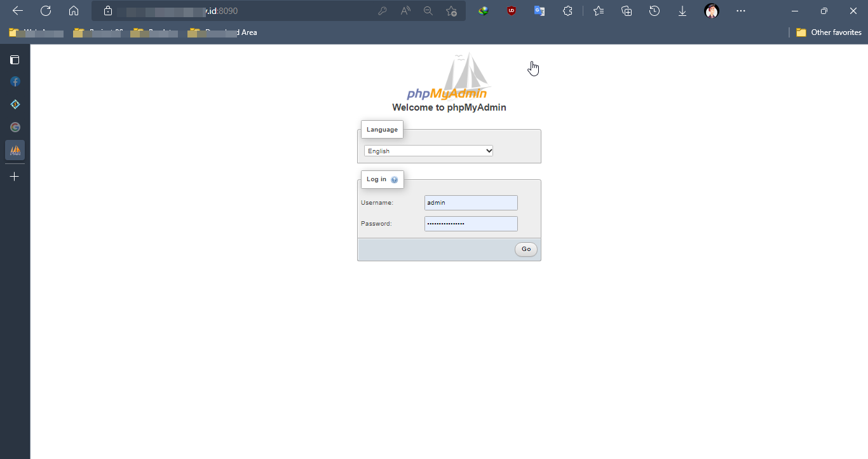
Task: Switch to the Facebook vertical tab
Action: tap(15, 81)
